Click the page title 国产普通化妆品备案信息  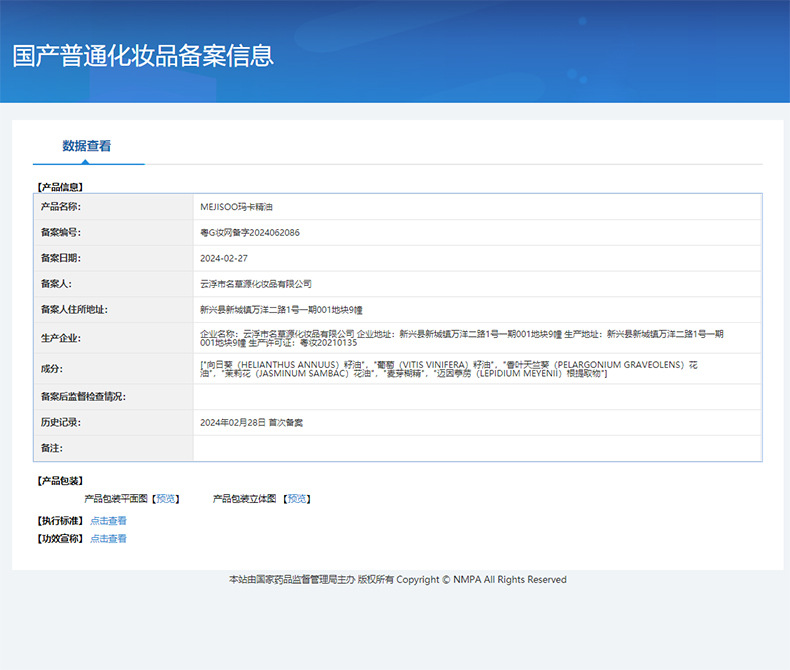[x=143, y=55]
